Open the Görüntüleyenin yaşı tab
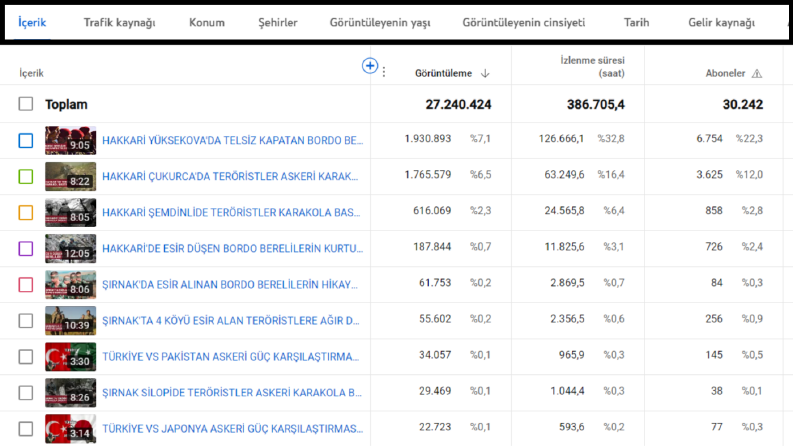 [x=380, y=22]
